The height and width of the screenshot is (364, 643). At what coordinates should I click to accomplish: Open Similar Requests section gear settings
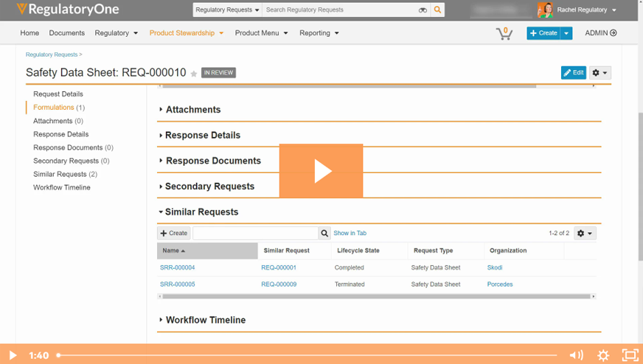pos(585,234)
